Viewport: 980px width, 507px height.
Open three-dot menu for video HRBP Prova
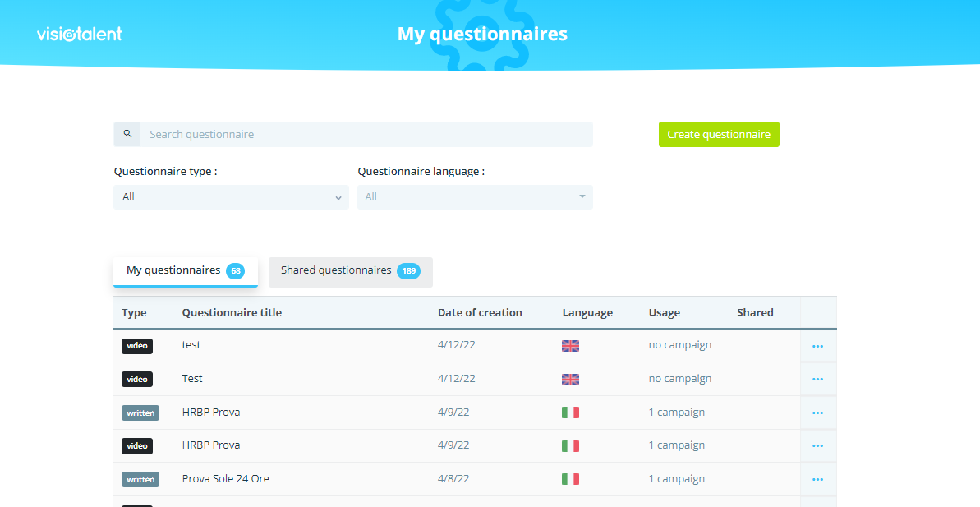point(817,445)
